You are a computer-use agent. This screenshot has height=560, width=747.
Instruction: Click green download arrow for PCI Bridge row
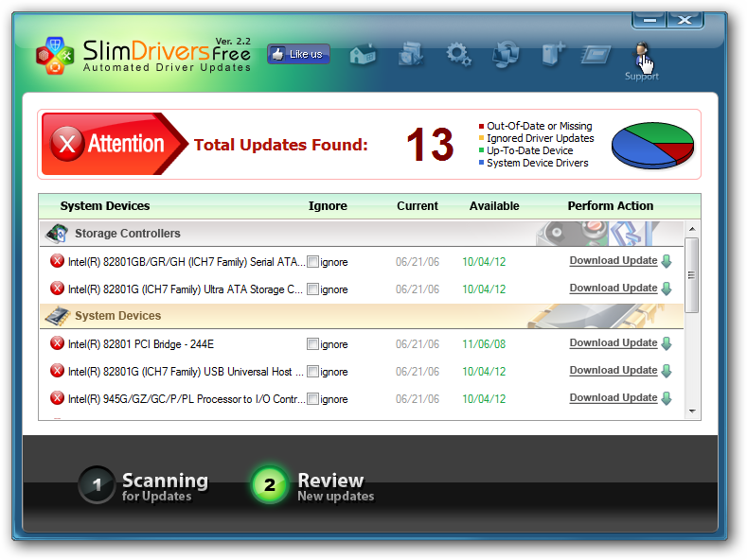tap(667, 343)
